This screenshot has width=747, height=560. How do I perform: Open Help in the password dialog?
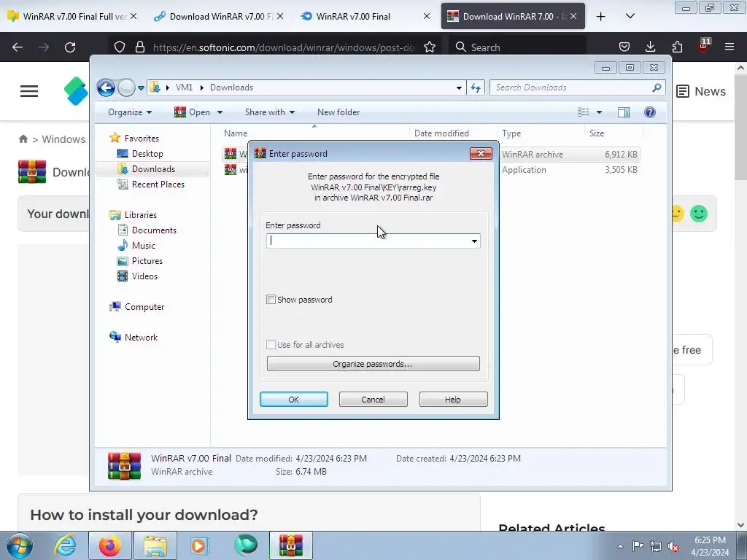[453, 400]
